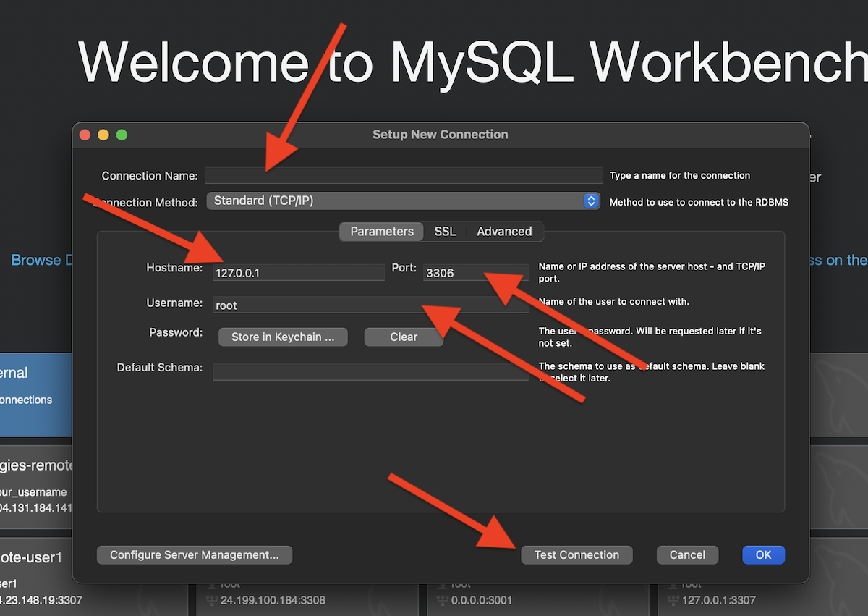
Task: Click the "Password:" label
Action: coord(176,332)
